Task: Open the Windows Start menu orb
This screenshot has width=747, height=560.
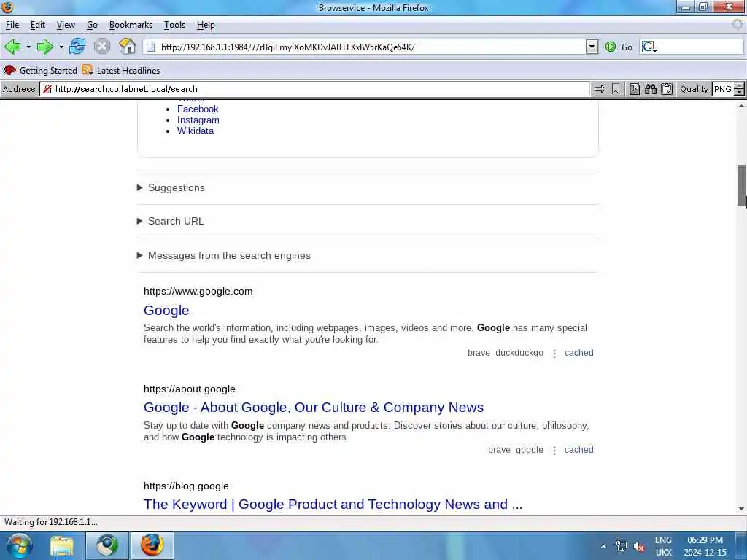Action: 19,545
